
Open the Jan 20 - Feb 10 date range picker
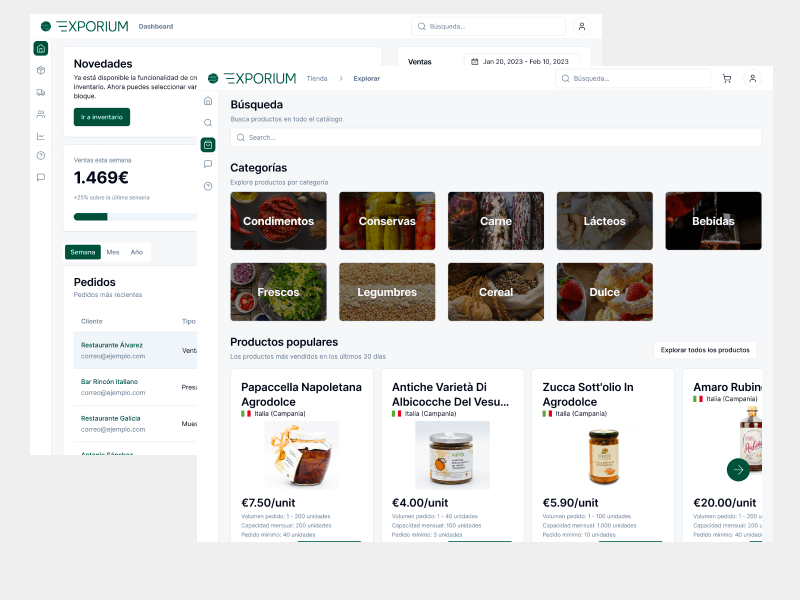(521, 62)
